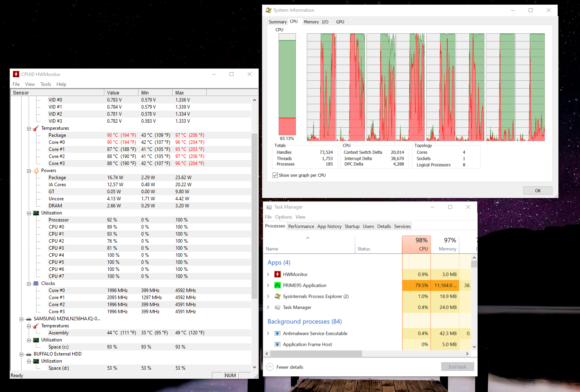
Task: Click the Task Manager horizontal scrollbar thumb
Action: (x=316, y=354)
